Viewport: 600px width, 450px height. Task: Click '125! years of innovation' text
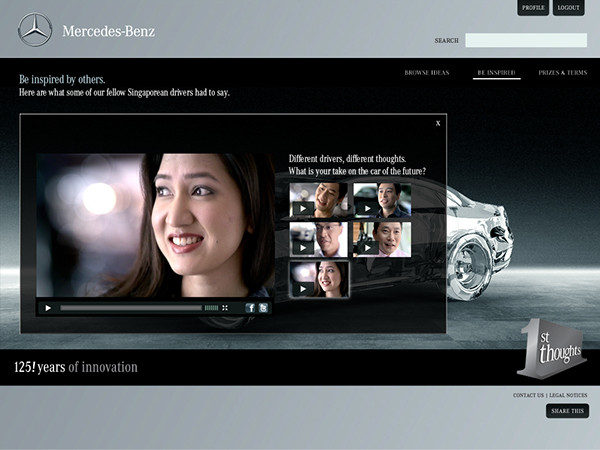(x=76, y=367)
